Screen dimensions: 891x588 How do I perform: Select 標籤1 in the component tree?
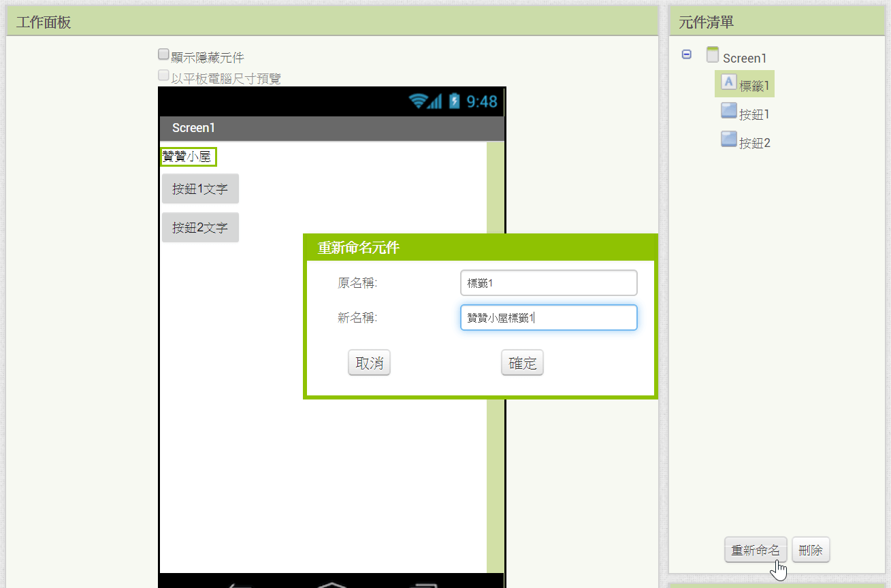755,86
